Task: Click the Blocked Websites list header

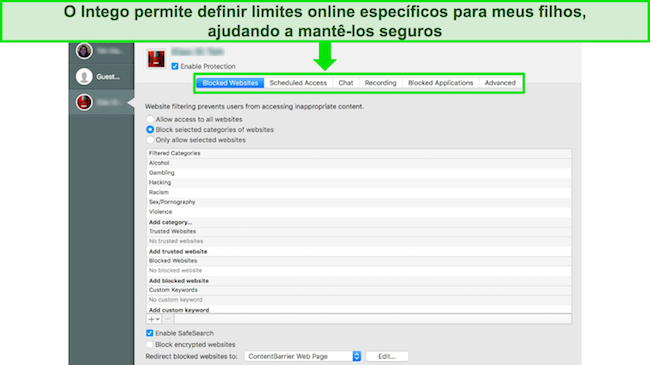Action: 359,260
